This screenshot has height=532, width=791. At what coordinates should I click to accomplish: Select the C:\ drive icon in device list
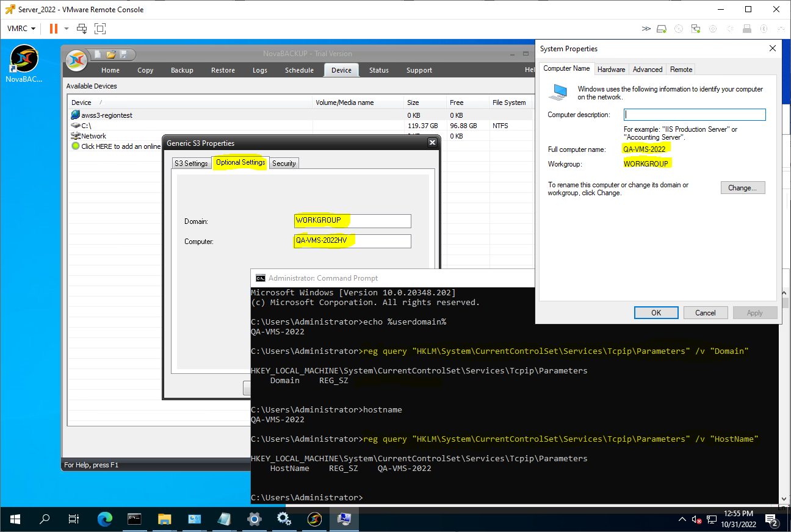pyautogui.click(x=75, y=125)
